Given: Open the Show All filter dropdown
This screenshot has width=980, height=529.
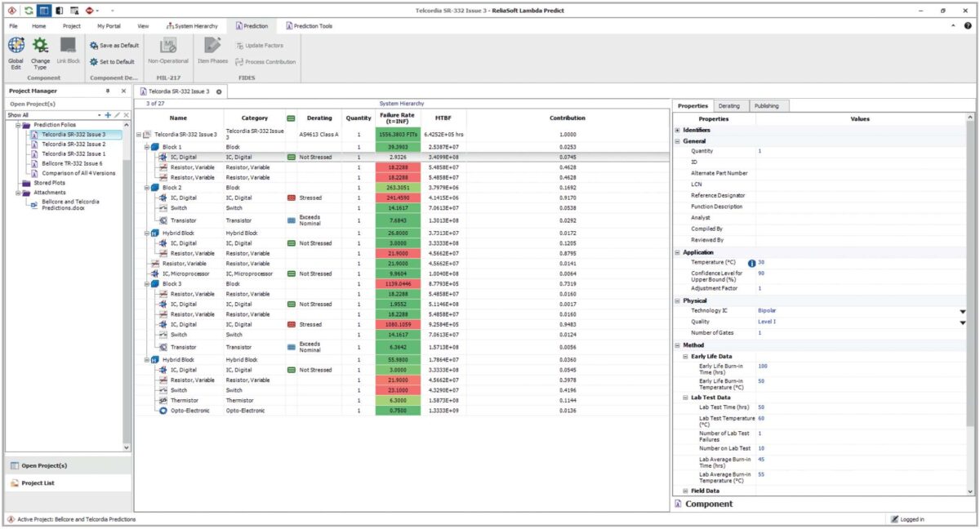Looking at the screenshot, I should (100, 115).
